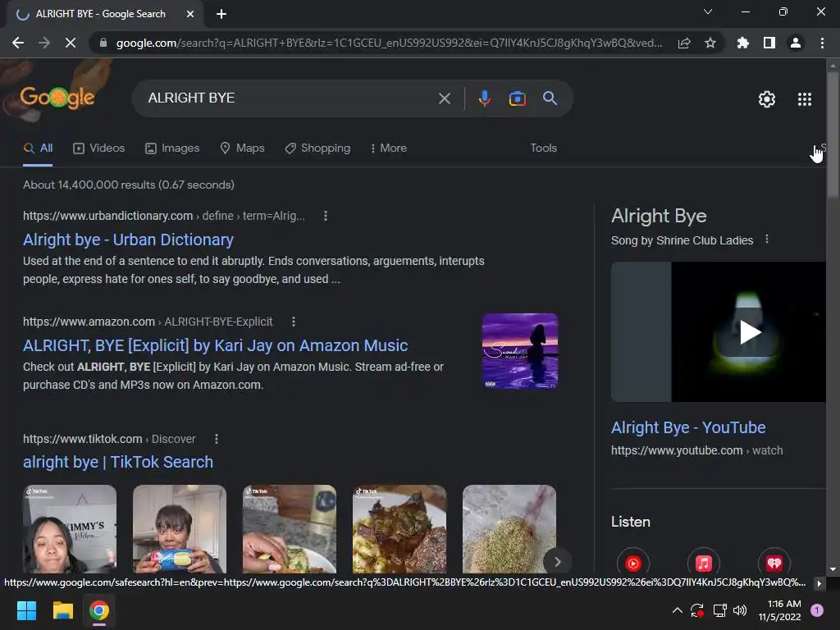Open Alright Bye - YouTube link
The image size is (840, 630).
tap(688, 427)
